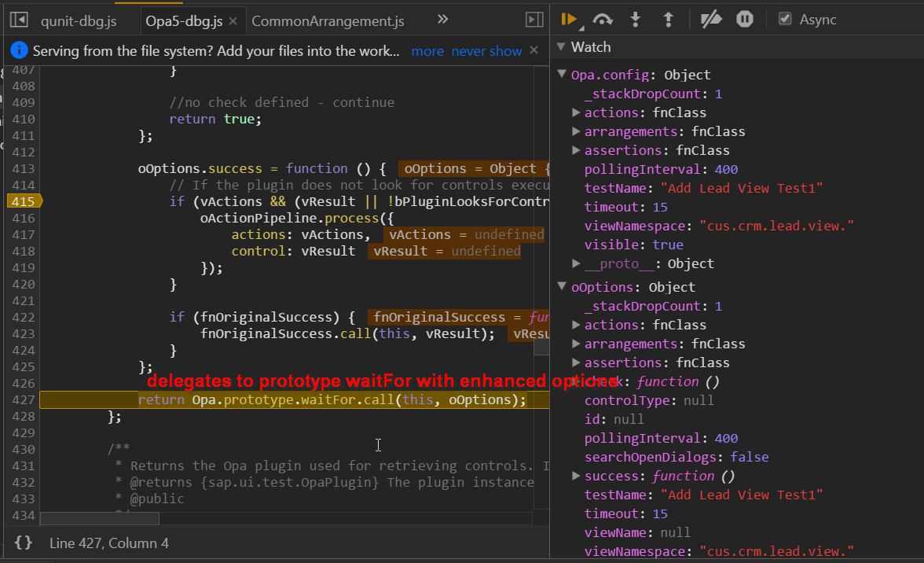Expand actions under oOptions
This screenshot has width=924, height=563.
point(576,324)
